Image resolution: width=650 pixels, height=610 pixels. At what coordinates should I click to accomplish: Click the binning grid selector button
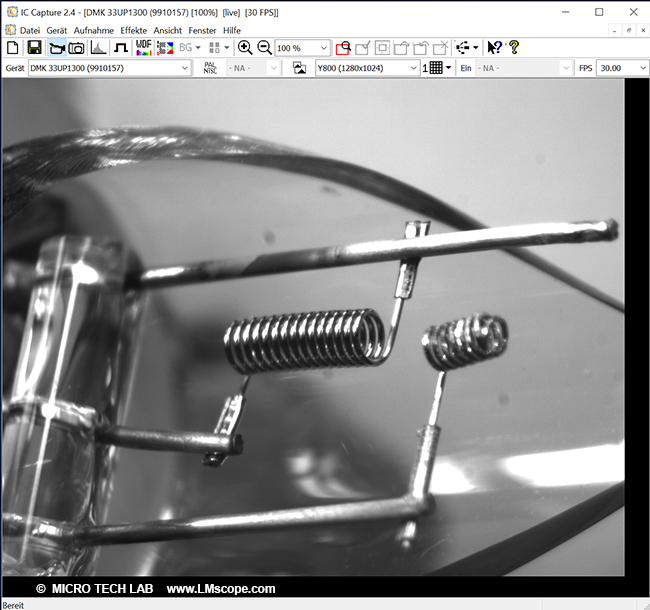pos(437,68)
